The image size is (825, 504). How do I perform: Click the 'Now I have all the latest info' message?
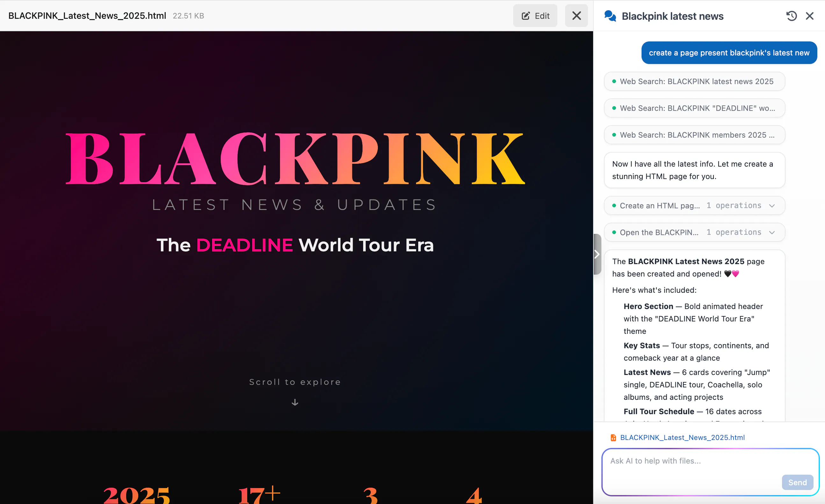694,170
